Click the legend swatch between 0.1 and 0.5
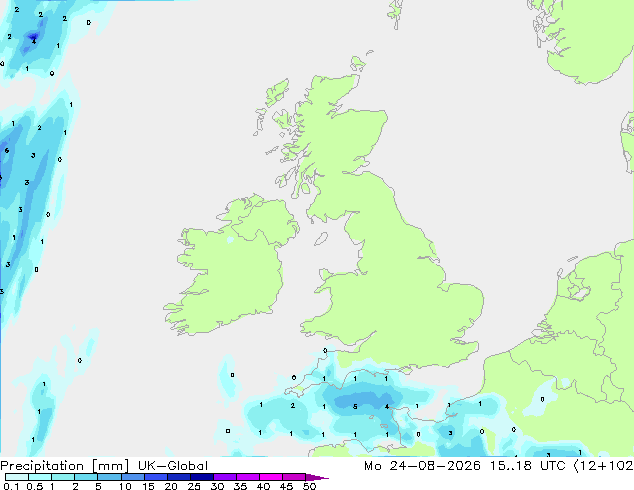The image size is (634, 490). [x=17, y=477]
